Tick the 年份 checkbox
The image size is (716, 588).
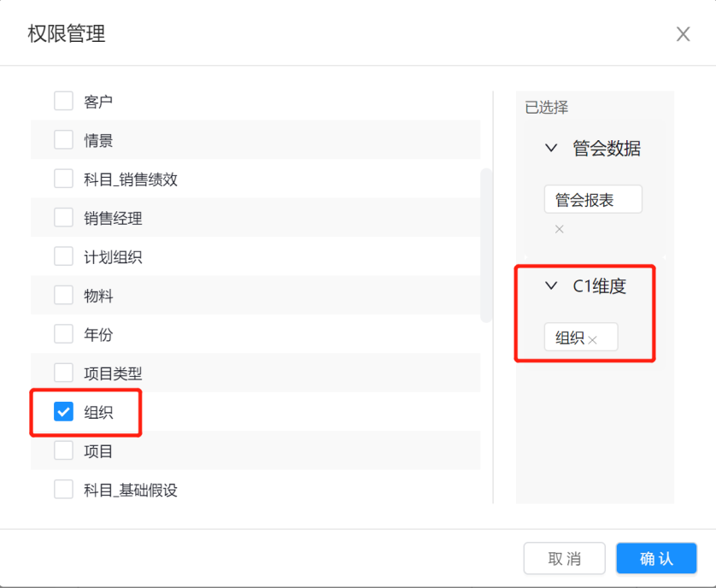[63, 334]
